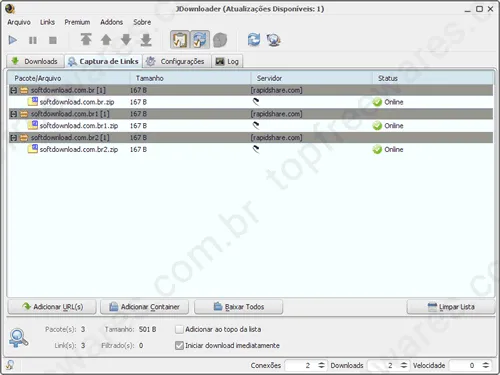Click the Downloads number field in status bar

pyautogui.click(x=383, y=366)
